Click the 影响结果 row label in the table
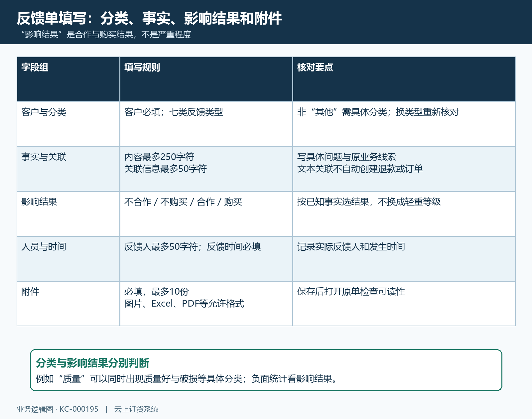The width and height of the screenshot is (532, 419). pyautogui.click(x=39, y=202)
